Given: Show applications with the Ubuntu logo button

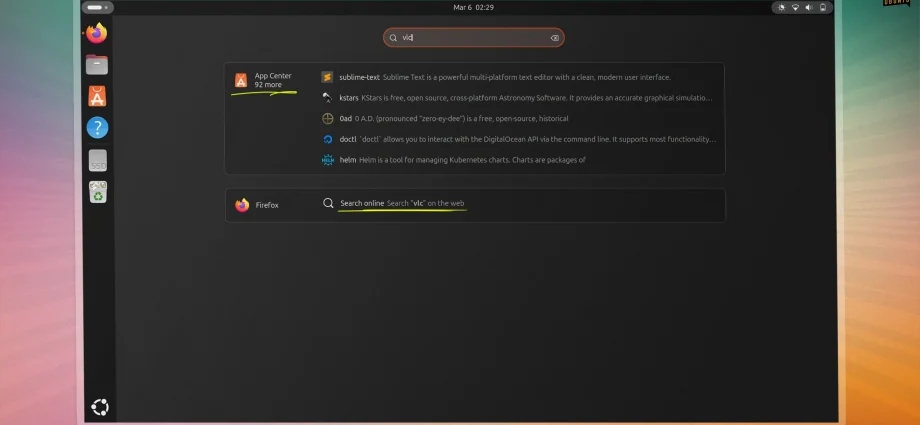Looking at the screenshot, I should pyautogui.click(x=100, y=407).
